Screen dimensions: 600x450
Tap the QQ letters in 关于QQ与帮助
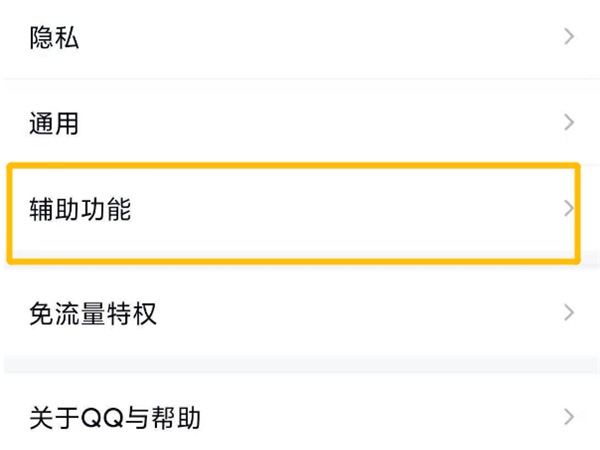point(100,417)
